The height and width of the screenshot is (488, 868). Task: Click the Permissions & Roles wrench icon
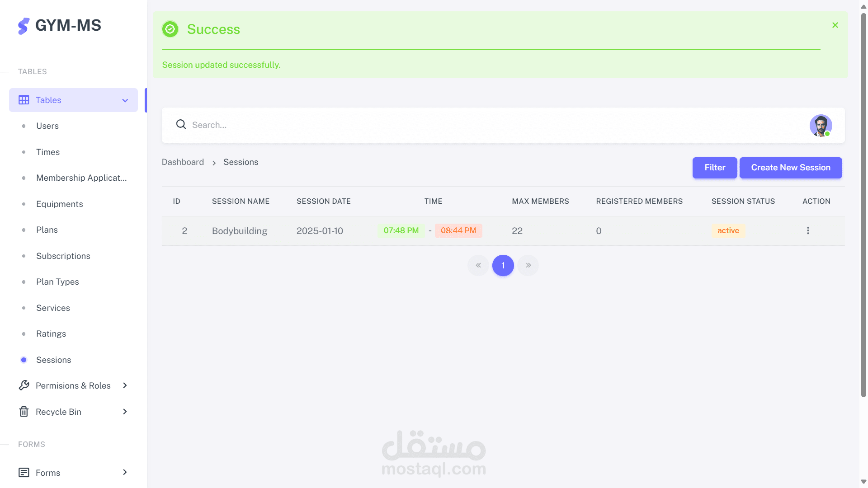(24, 385)
